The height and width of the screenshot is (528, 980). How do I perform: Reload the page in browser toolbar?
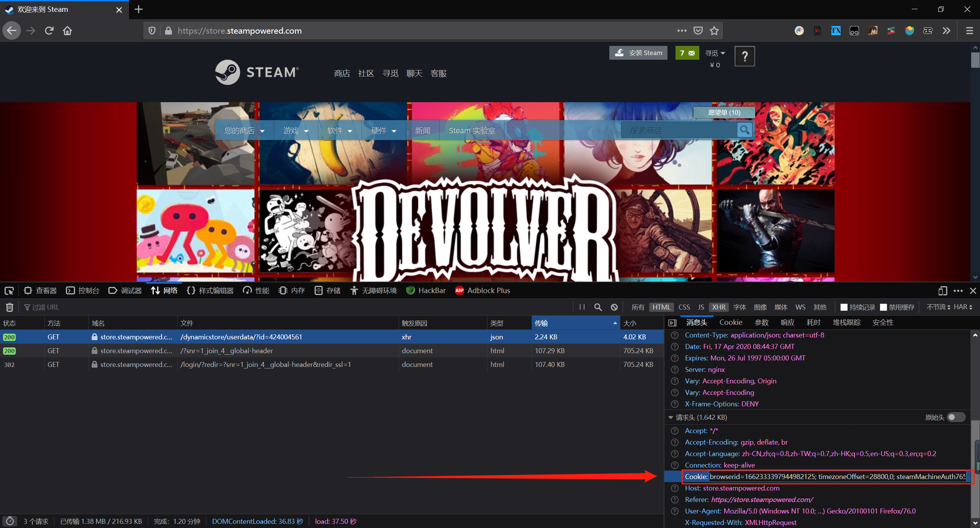click(x=49, y=31)
